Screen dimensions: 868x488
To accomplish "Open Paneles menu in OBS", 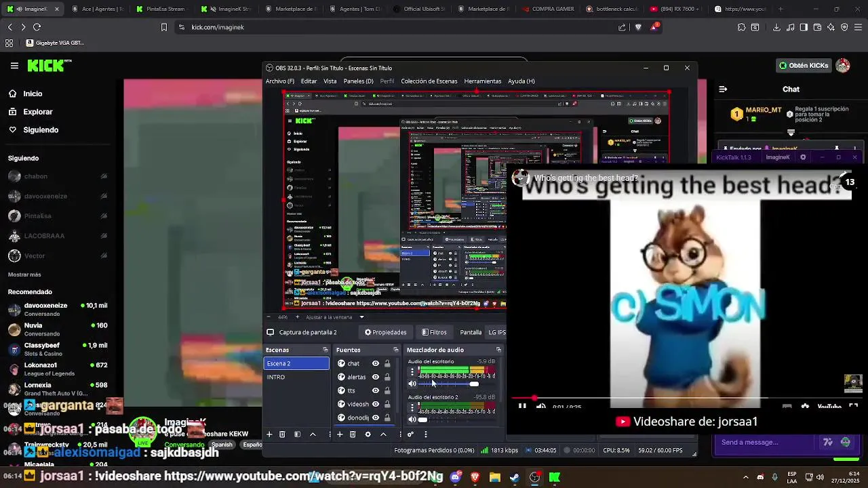I will [x=359, y=81].
